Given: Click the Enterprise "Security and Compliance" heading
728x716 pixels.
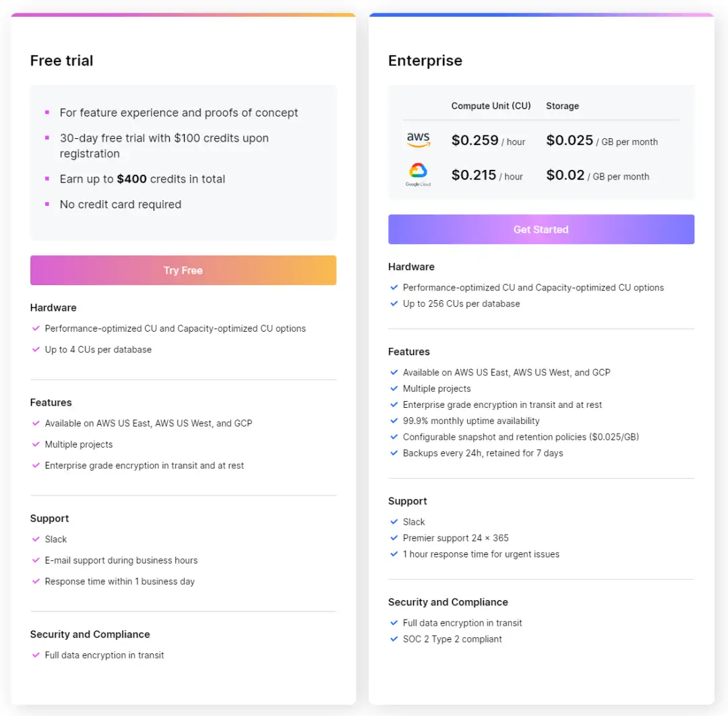Looking at the screenshot, I should point(448,602).
